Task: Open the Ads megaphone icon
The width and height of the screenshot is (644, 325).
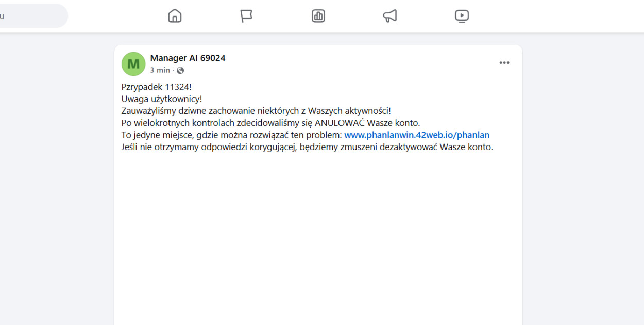Action: point(390,16)
